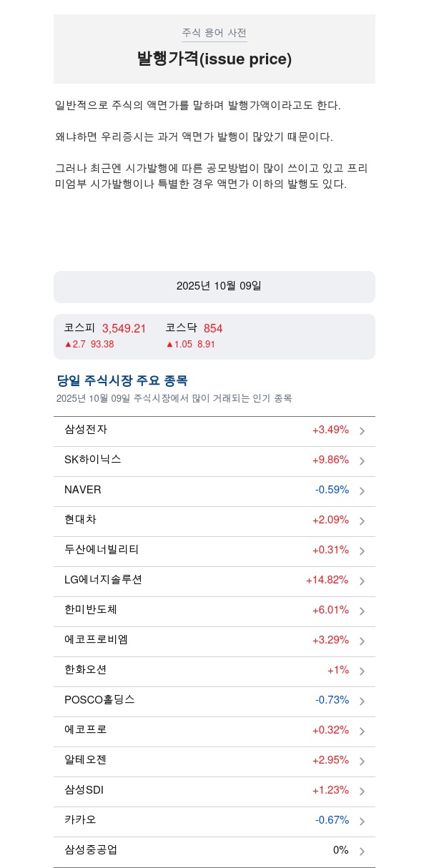The image size is (429, 868).
Task: Expand the 두산에너빌리티 row arrow
Action: [362, 551]
